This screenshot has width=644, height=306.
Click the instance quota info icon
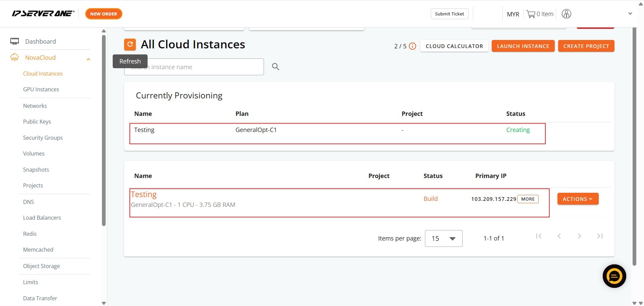click(x=413, y=46)
